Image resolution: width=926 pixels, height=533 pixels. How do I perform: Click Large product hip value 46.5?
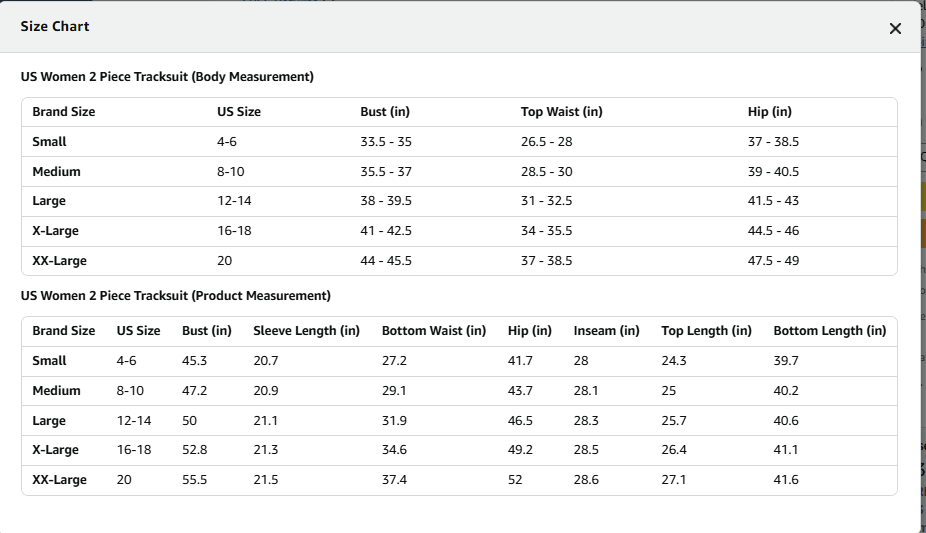pyautogui.click(x=520, y=421)
